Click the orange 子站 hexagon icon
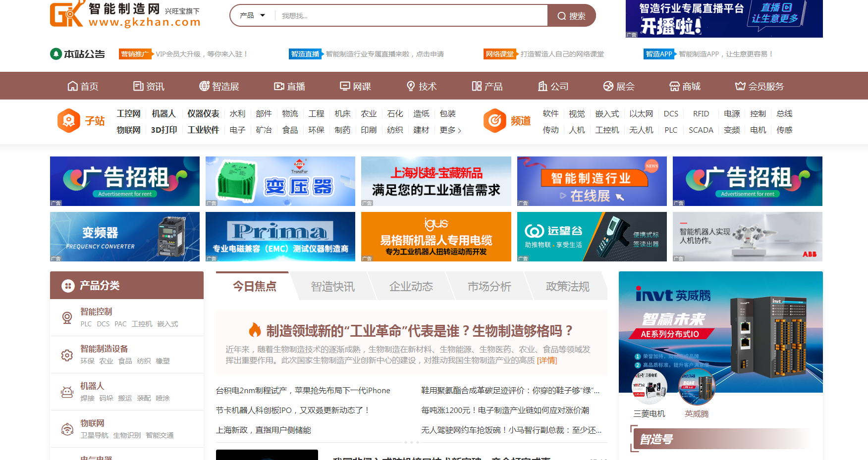Viewport: 868px width, 460px height. [69, 120]
